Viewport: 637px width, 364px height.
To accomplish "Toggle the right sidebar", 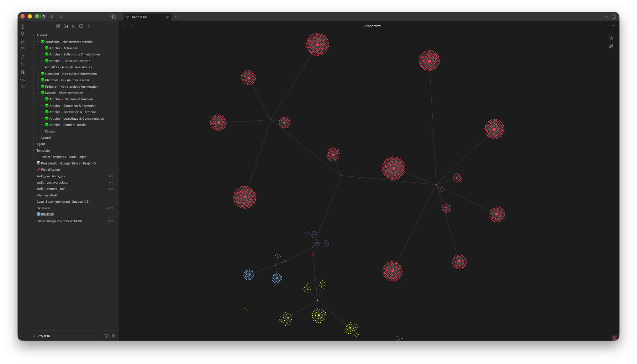I will (614, 17).
